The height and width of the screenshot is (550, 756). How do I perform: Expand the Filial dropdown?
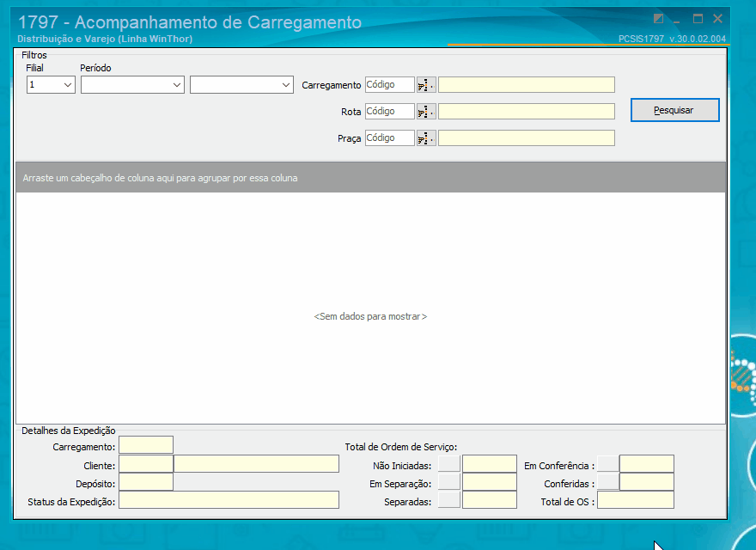(68, 85)
